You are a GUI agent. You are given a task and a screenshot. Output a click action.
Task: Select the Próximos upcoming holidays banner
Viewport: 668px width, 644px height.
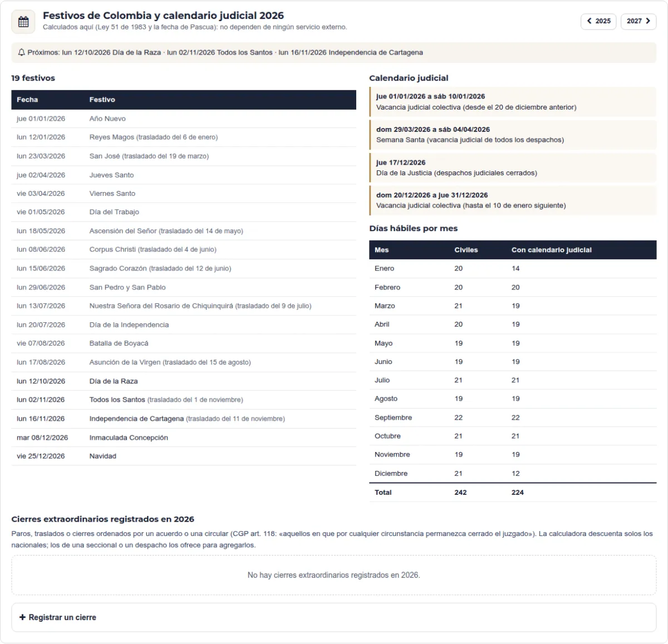coord(334,52)
